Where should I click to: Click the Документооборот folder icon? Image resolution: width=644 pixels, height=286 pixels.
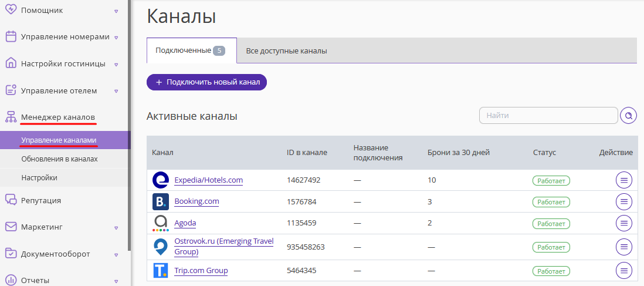point(11,254)
